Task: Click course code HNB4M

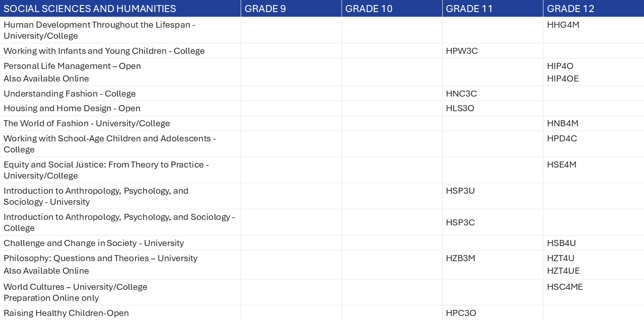Action: click(x=562, y=123)
